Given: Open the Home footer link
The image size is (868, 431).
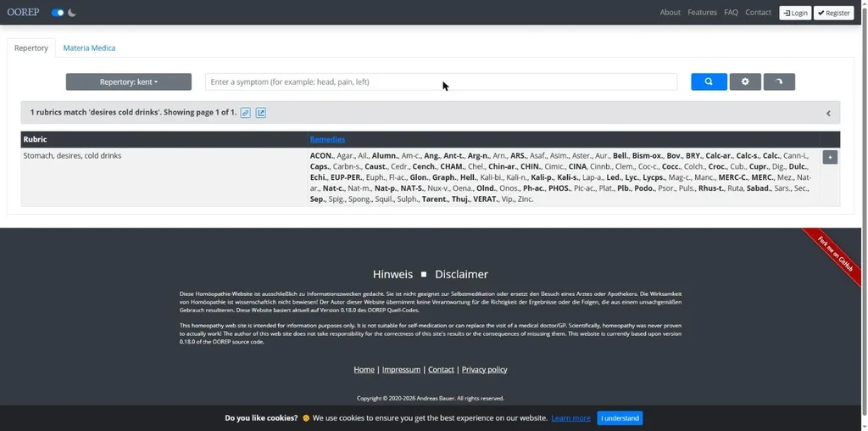Looking at the screenshot, I should coord(364,370).
